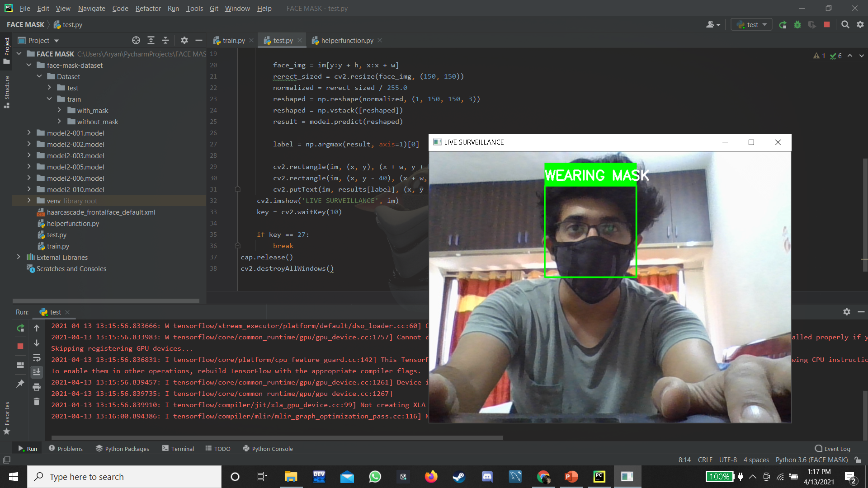
Task: Open the Terminal tool window button
Action: coord(178,449)
